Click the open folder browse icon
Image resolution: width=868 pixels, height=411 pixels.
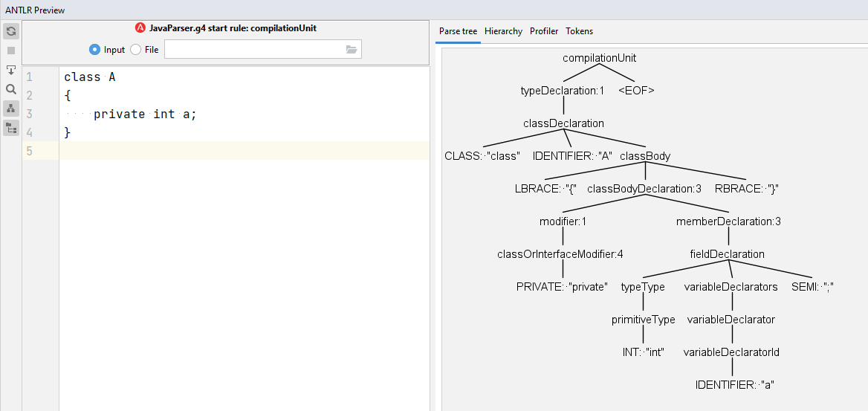pyautogui.click(x=352, y=49)
